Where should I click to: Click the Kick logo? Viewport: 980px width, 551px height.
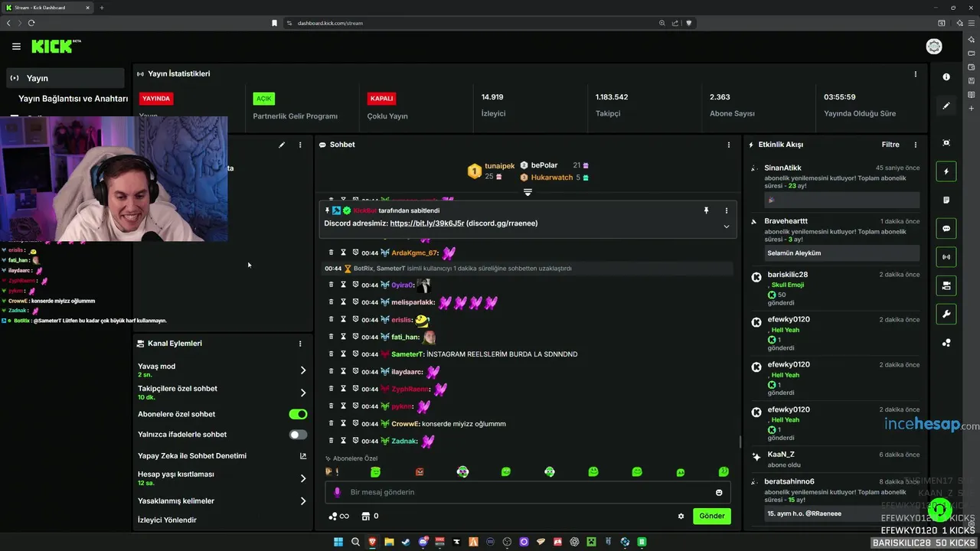[56, 47]
